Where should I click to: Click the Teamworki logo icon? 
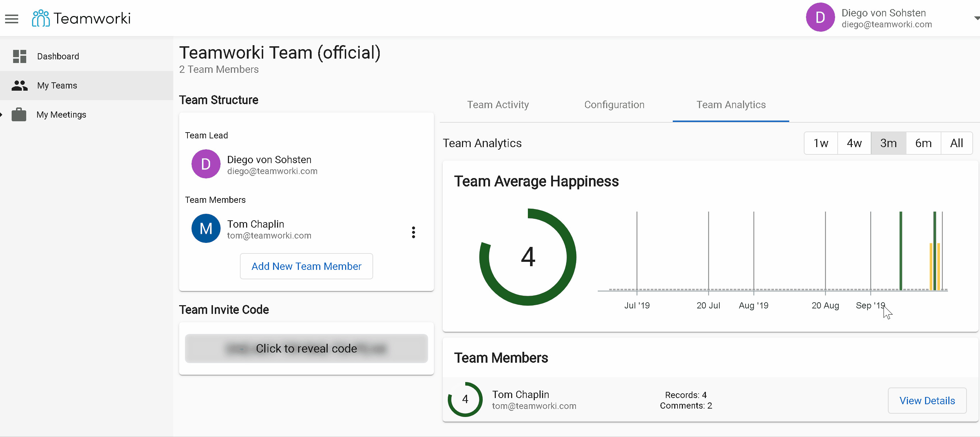click(40, 18)
